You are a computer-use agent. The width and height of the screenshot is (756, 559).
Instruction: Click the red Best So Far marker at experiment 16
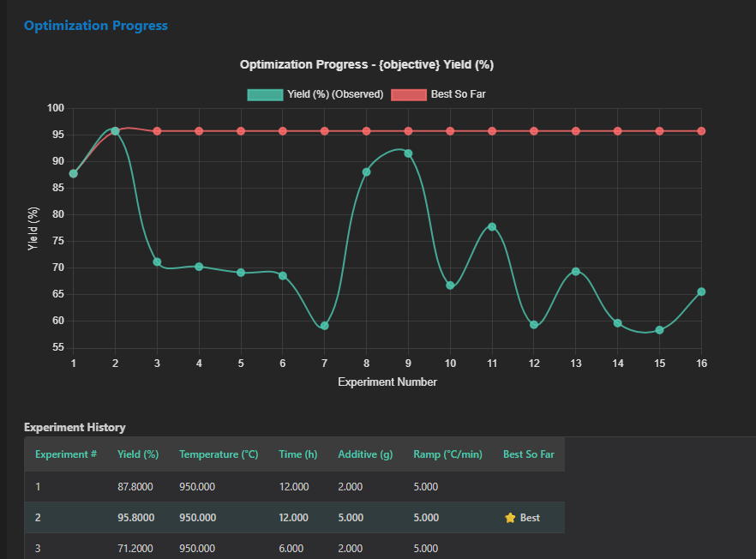point(701,130)
